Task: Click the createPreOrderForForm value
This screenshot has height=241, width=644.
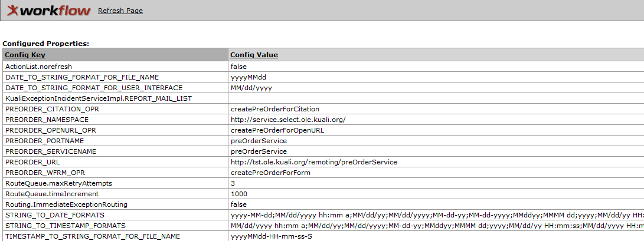Action: click(271, 173)
